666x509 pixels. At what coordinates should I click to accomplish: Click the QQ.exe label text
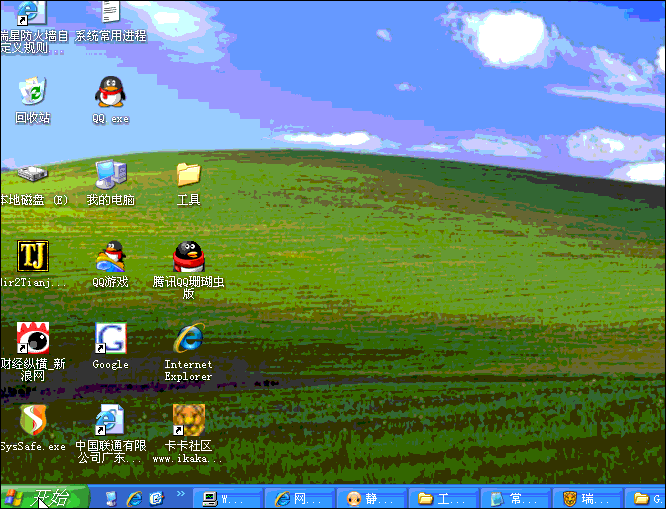click(110, 119)
